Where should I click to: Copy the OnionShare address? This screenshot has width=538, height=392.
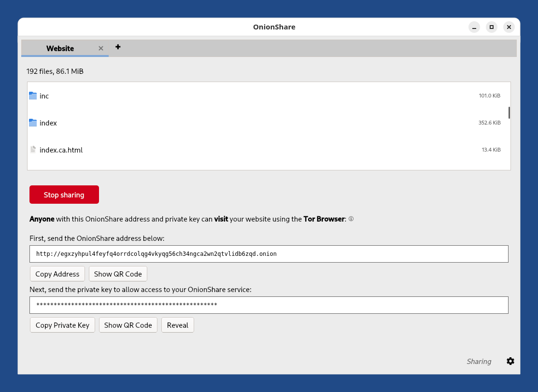point(57,274)
